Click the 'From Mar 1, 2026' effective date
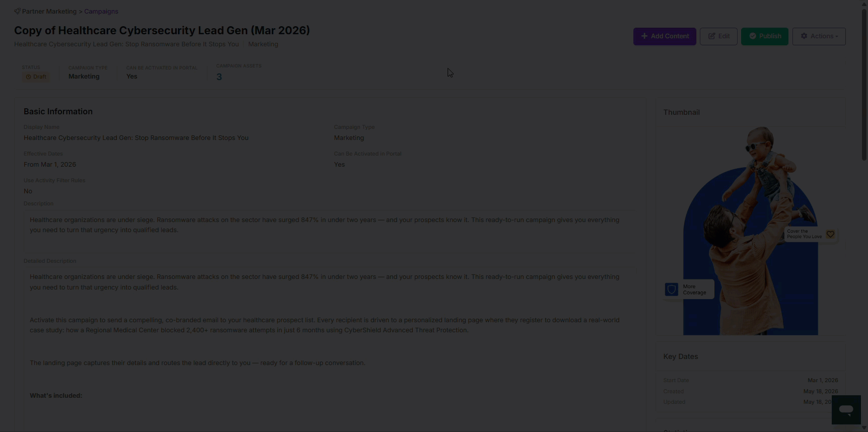 pos(50,165)
